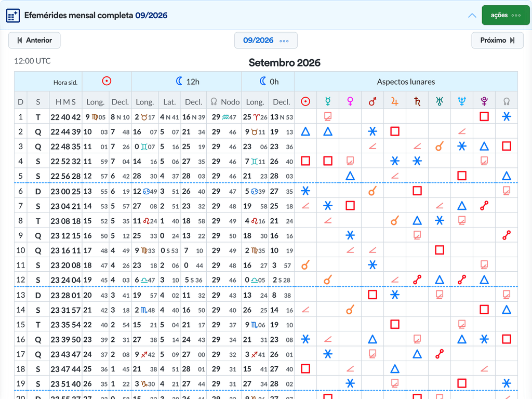The height and width of the screenshot is (399, 532).
Task: Click the Nodo column header
Action: 225,102
